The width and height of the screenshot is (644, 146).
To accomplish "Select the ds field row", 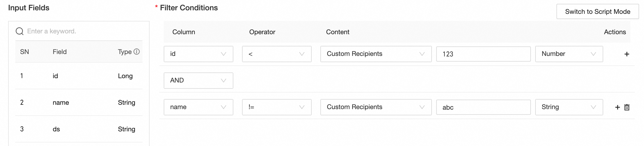I will click(x=79, y=129).
